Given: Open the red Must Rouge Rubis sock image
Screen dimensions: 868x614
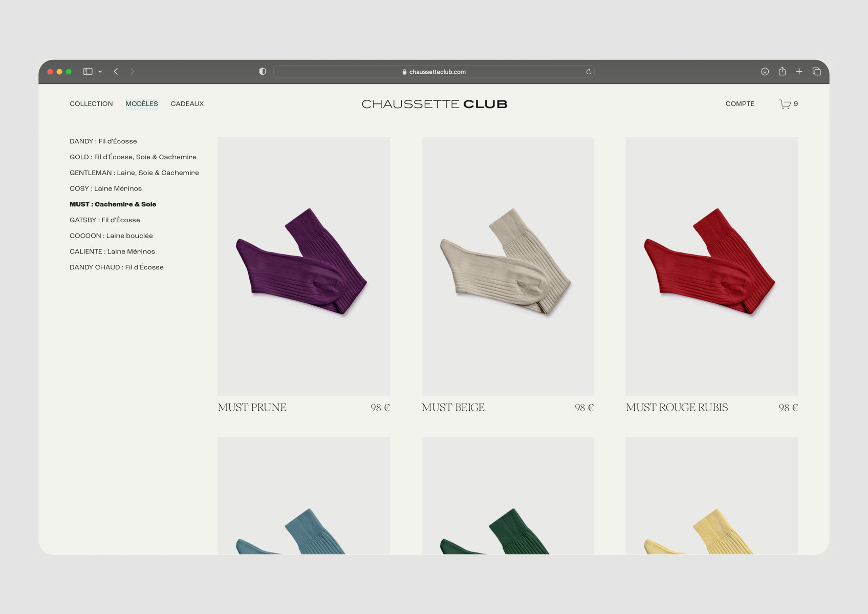Looking at the screenshot, I should pos(711,266).
